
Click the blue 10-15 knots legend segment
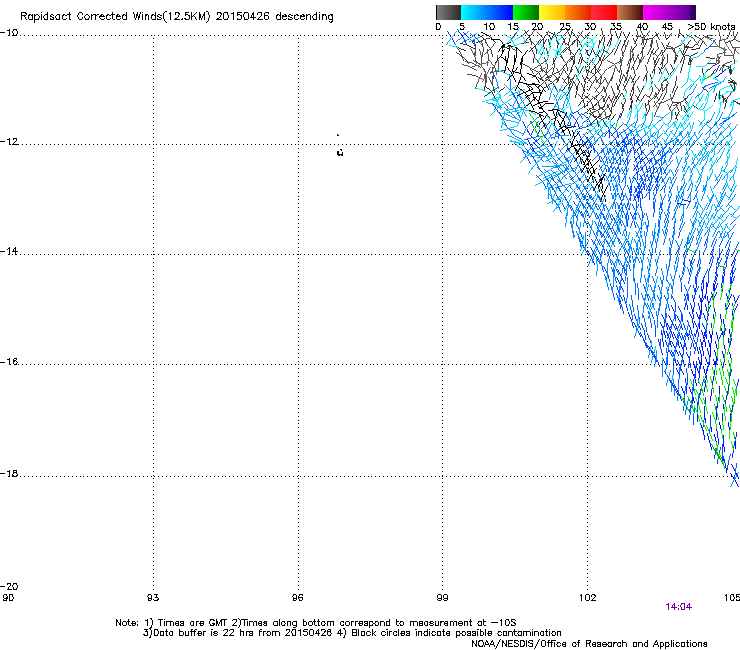tap(500, 12)
